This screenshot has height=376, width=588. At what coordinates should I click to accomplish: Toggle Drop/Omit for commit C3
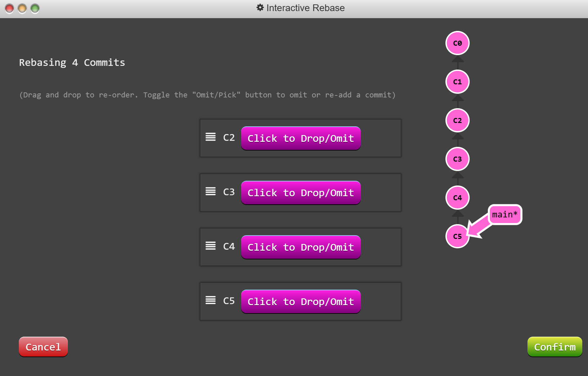point(301,193)
